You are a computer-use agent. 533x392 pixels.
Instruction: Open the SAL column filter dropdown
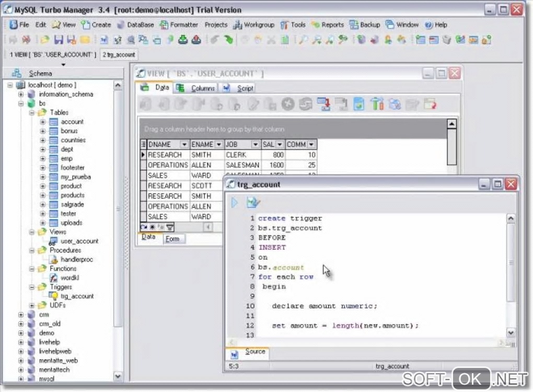[x=280, y=144]
